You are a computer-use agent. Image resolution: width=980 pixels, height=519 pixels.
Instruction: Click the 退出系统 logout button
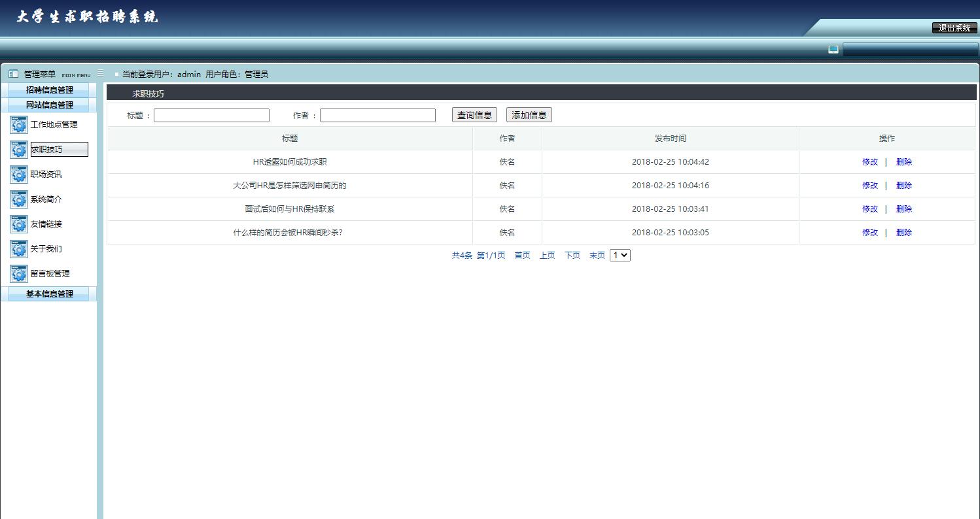click(954, 28)
